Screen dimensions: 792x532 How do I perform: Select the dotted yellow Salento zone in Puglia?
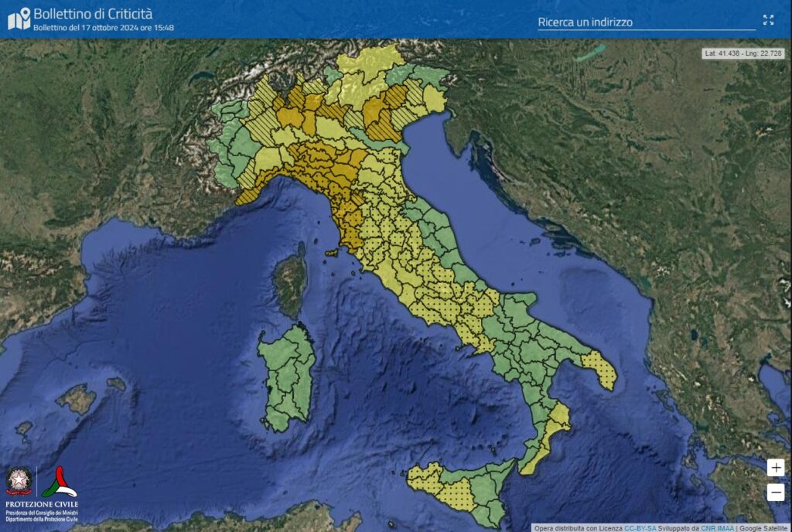pyautogui.click(x=601, y=370)
